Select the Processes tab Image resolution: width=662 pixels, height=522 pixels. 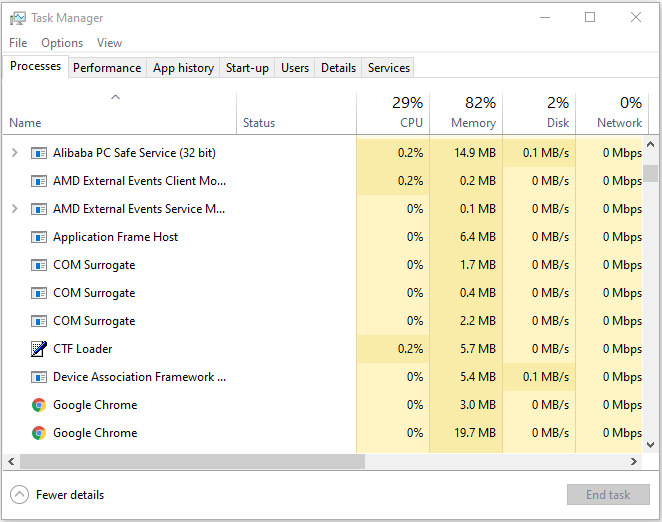[35, 66]
